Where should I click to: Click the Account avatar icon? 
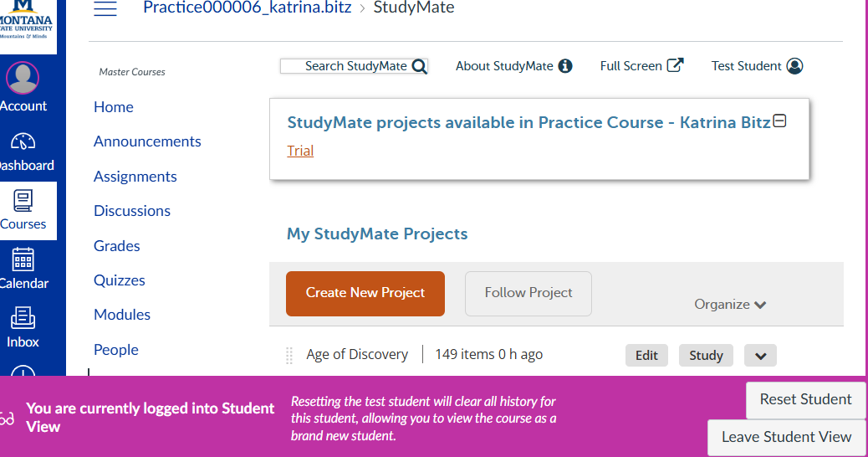pos(23,78)
